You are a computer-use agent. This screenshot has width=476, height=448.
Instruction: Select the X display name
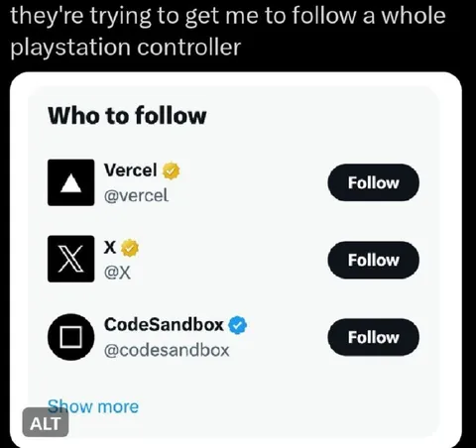[x=110, y=247]
